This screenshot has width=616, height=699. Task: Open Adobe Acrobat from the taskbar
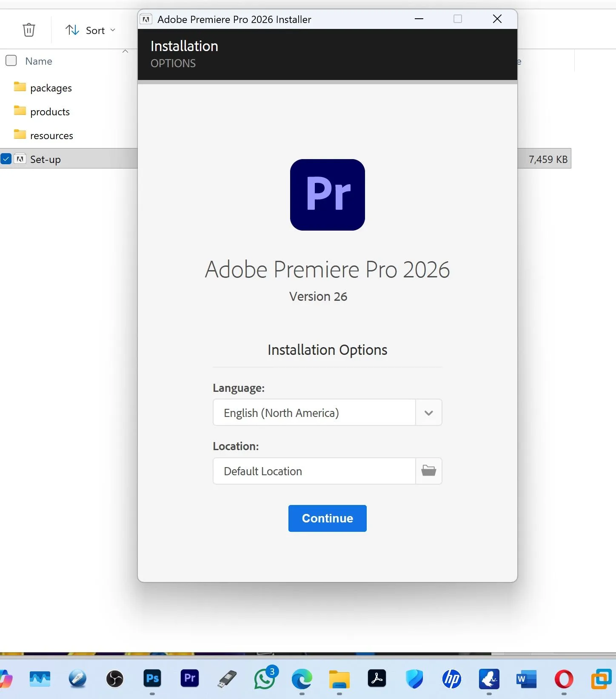pos(377,678)
